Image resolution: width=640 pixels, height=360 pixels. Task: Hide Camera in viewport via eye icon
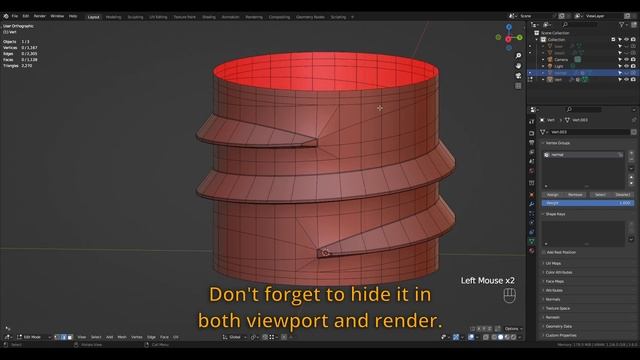[627, 60]
